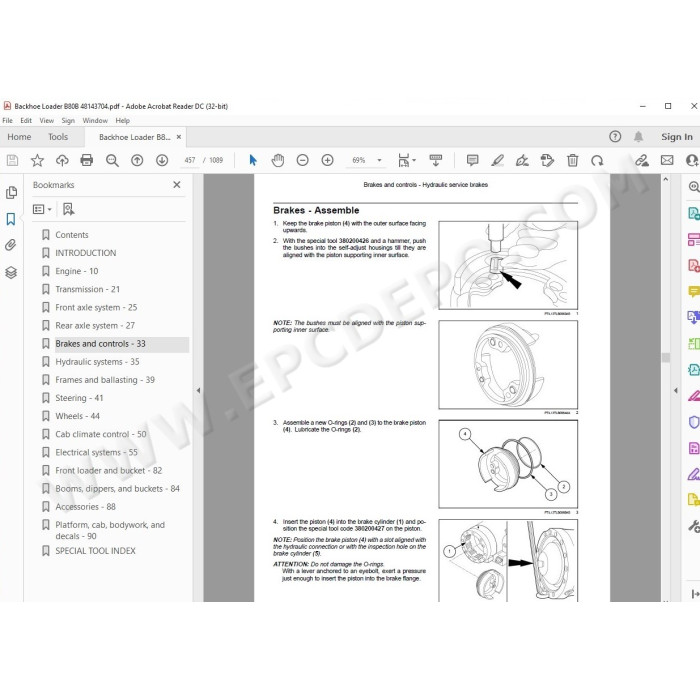
Task: Jump to Front axle system - 25
Action: [96, 308]
